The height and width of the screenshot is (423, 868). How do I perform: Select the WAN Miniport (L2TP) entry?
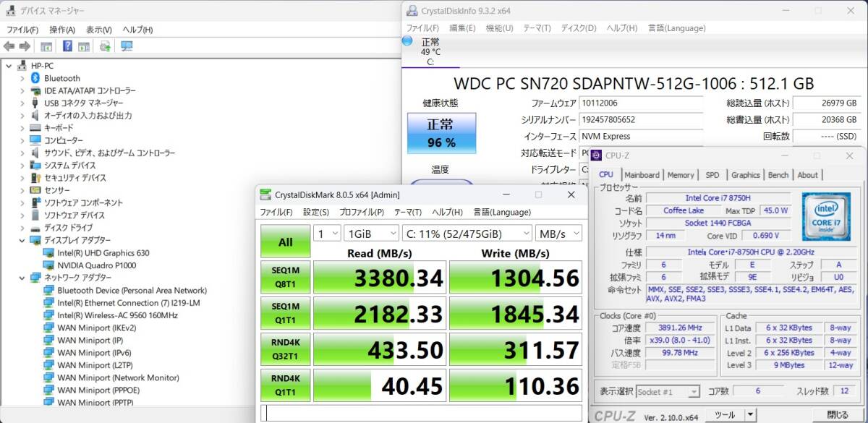(x=95, y=364)
